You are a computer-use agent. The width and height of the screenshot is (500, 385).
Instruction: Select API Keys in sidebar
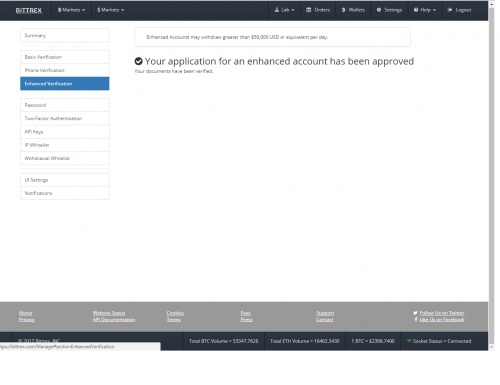click(x=65, y=132)
